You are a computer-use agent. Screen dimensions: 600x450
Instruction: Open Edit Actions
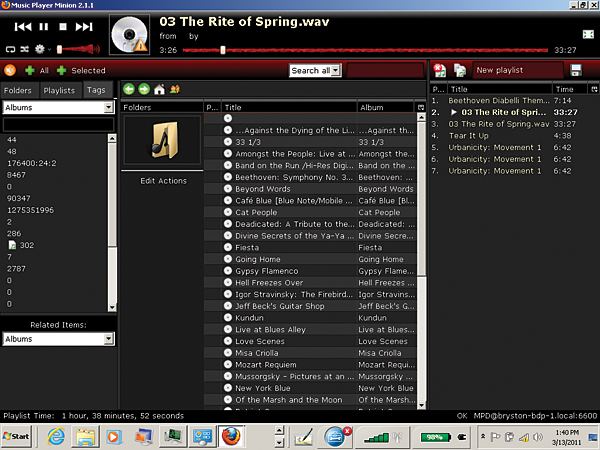(163, 181)
